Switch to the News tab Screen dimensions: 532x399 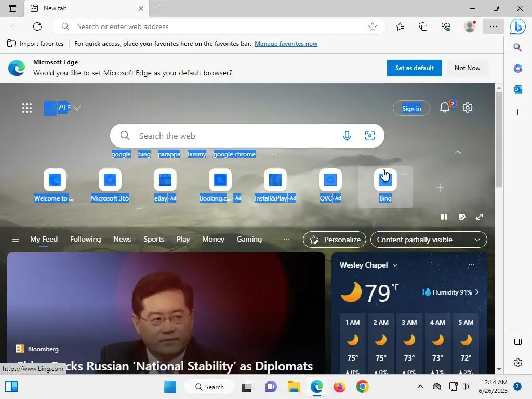(x=122, y=239)
